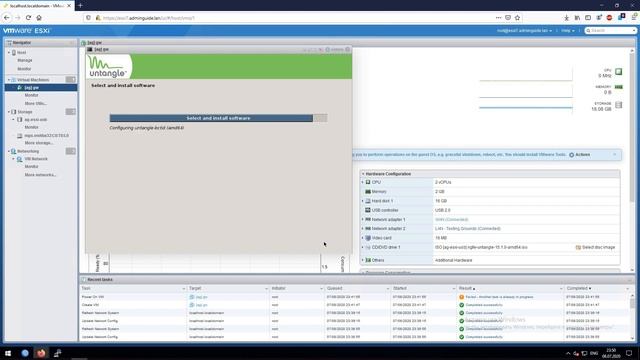Minimize the Recent tasks panel
The image size is (640, 360).
[630, 280]
